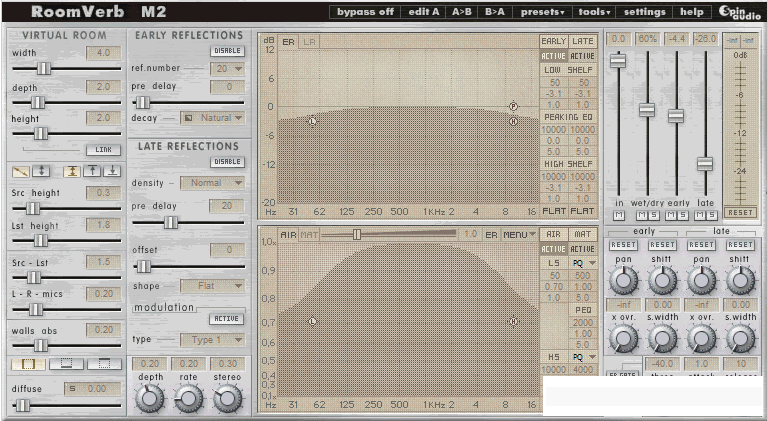The image size is (768, 421).
Task: Click the modulation rate knob
Action: 189,398
